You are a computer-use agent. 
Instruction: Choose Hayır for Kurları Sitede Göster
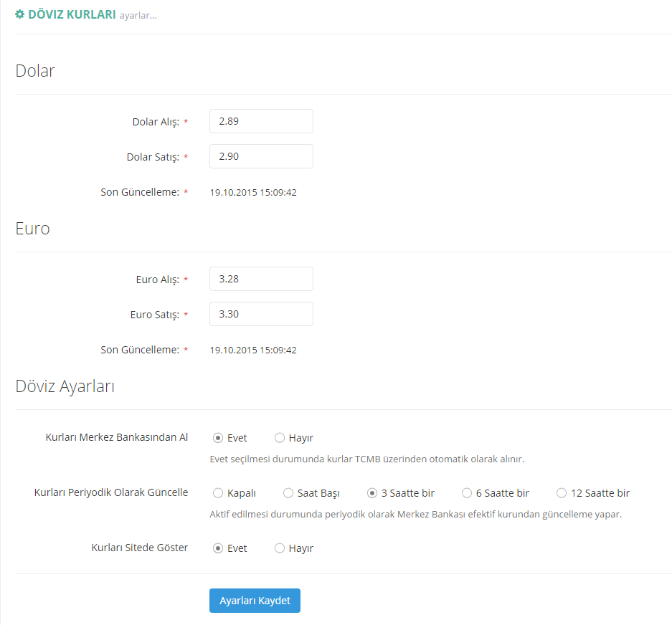point(280,548)
